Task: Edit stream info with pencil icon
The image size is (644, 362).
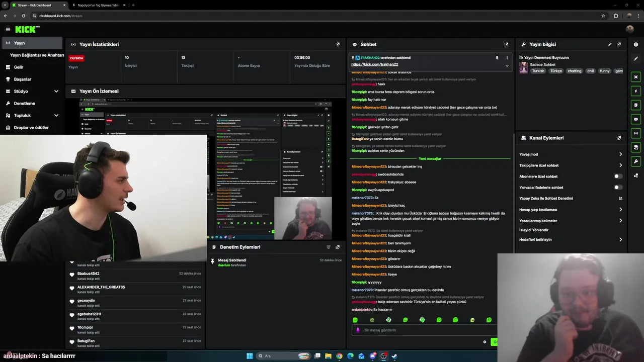Action: [610, 44]
